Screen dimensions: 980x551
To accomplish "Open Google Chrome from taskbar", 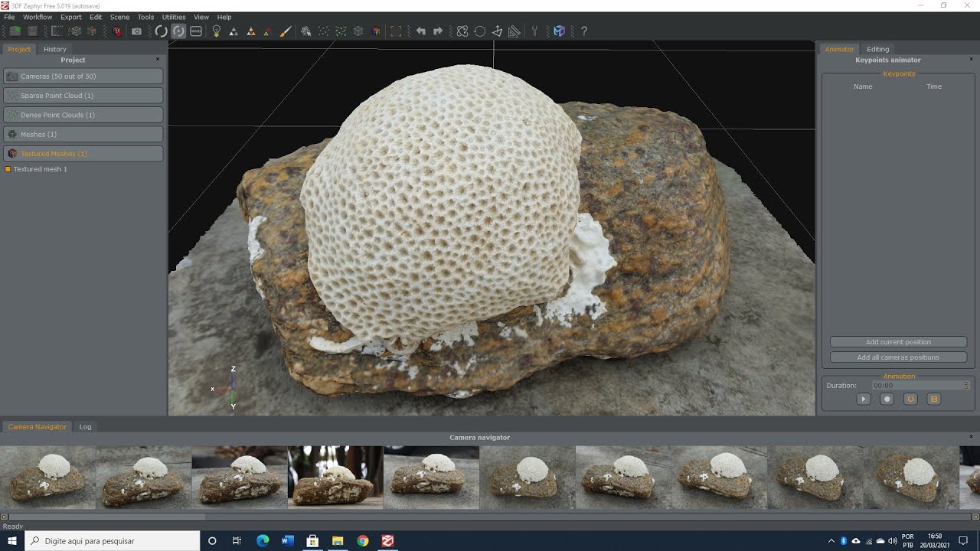I will click(x=363, y=541).
